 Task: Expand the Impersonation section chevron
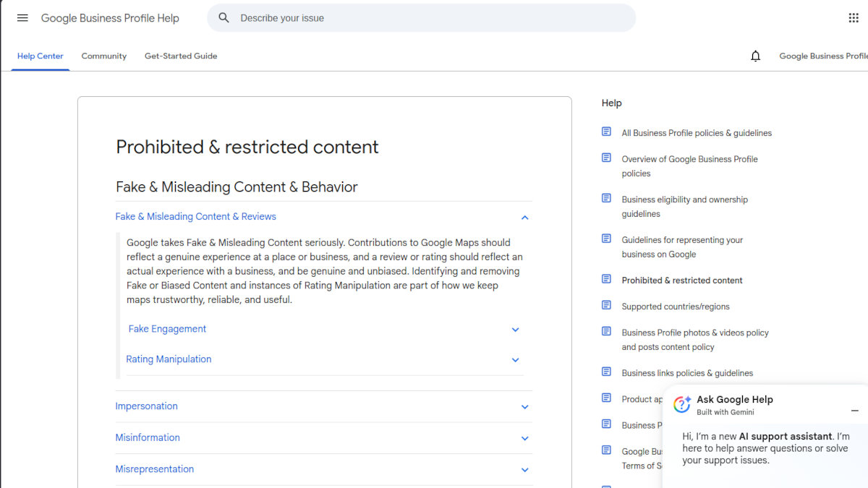click(525, 407)
